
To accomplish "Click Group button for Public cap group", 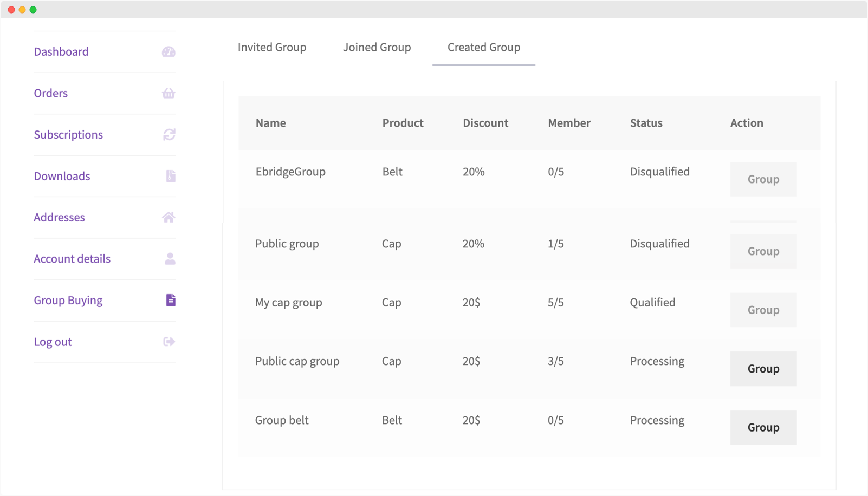I will coord(763,369).
